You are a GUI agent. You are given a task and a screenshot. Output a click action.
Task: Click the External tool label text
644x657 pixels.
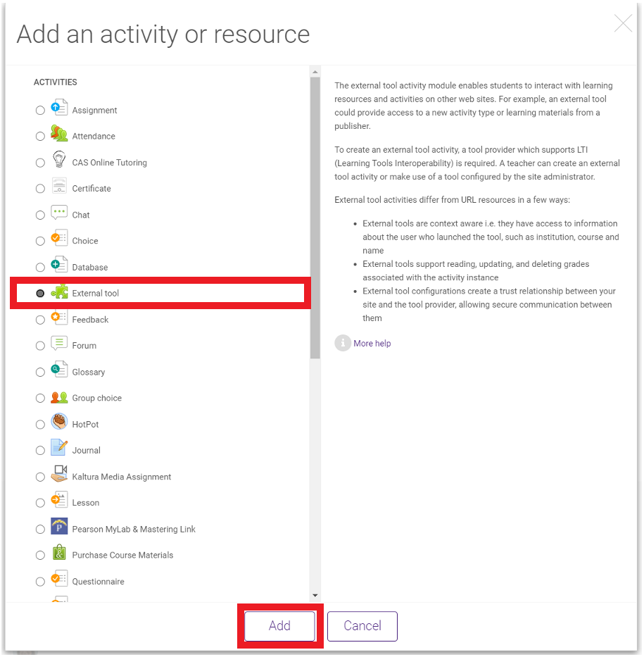point(96,294)
